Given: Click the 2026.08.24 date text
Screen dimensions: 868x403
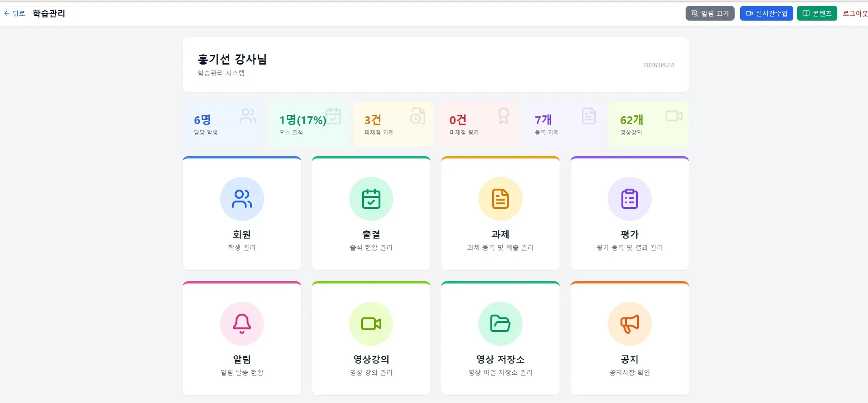Looking at the screenshot, I should (659, 65).
